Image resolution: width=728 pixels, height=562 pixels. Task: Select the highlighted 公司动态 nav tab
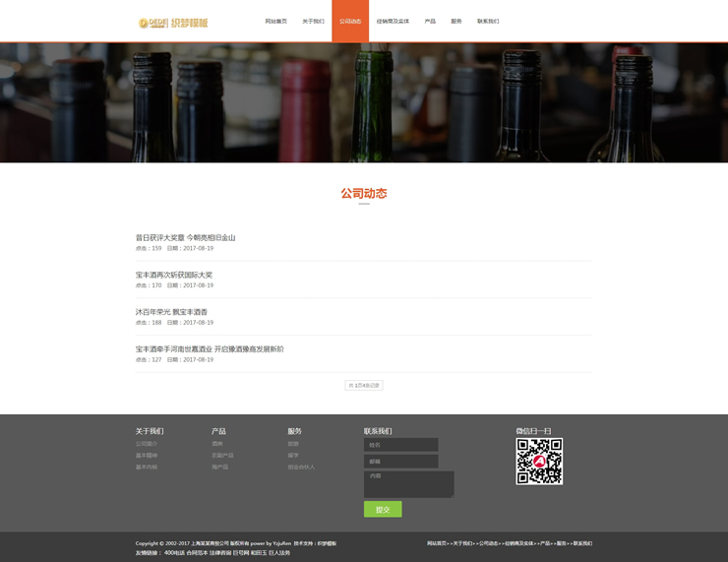coord(350,22)
